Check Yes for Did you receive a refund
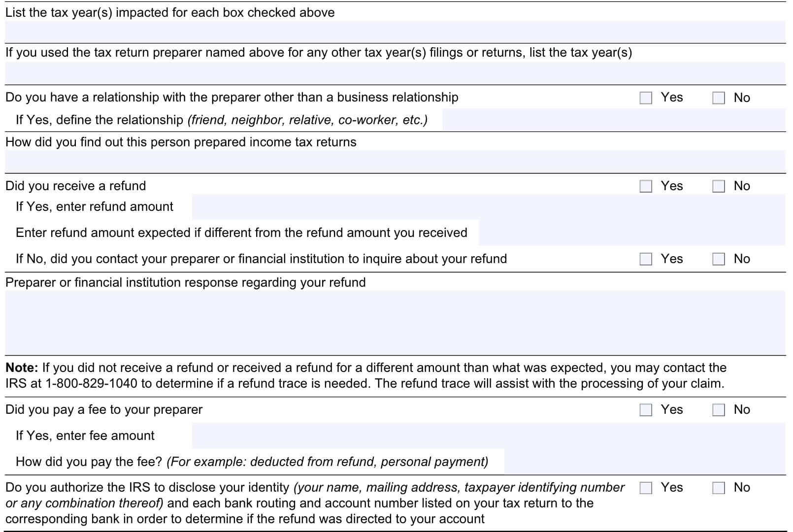Image resolution: width=793 pixels, height=532 pixels. coord(646,186)
